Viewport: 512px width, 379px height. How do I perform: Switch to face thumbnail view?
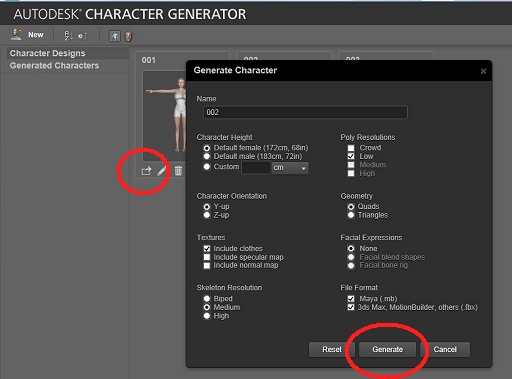128,36
